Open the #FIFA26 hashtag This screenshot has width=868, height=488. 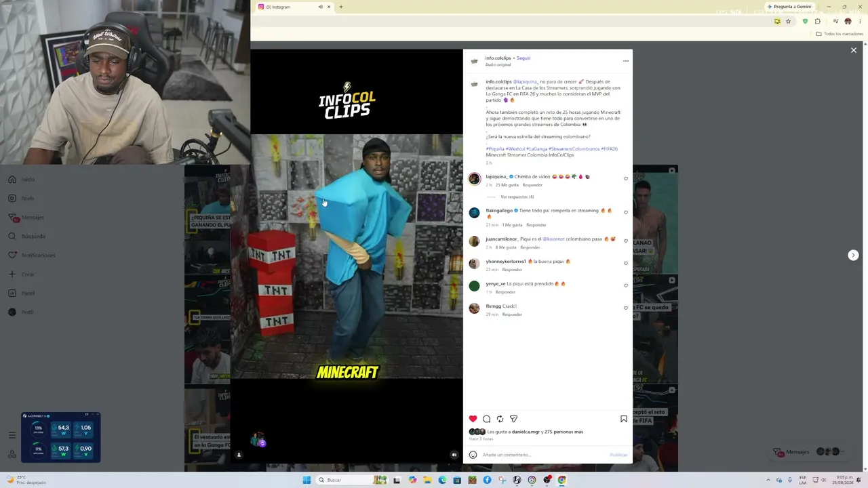[609, 149]
